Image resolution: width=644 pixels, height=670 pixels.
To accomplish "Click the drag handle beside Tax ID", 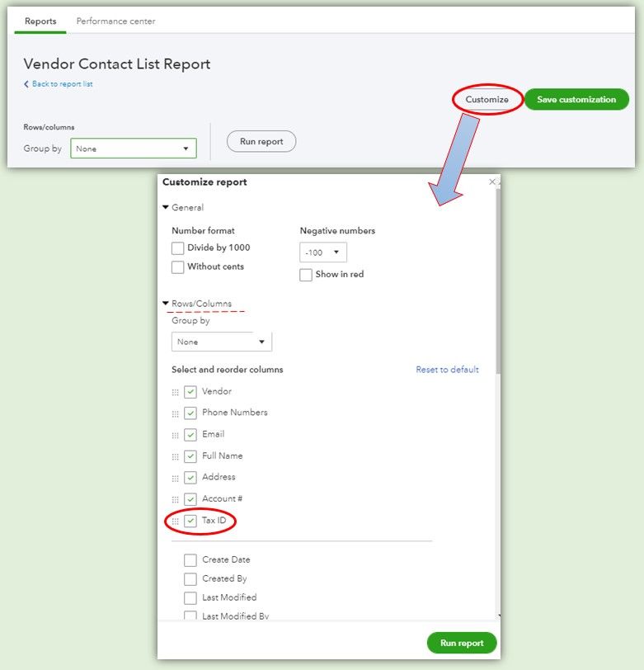I will (175, 521).
